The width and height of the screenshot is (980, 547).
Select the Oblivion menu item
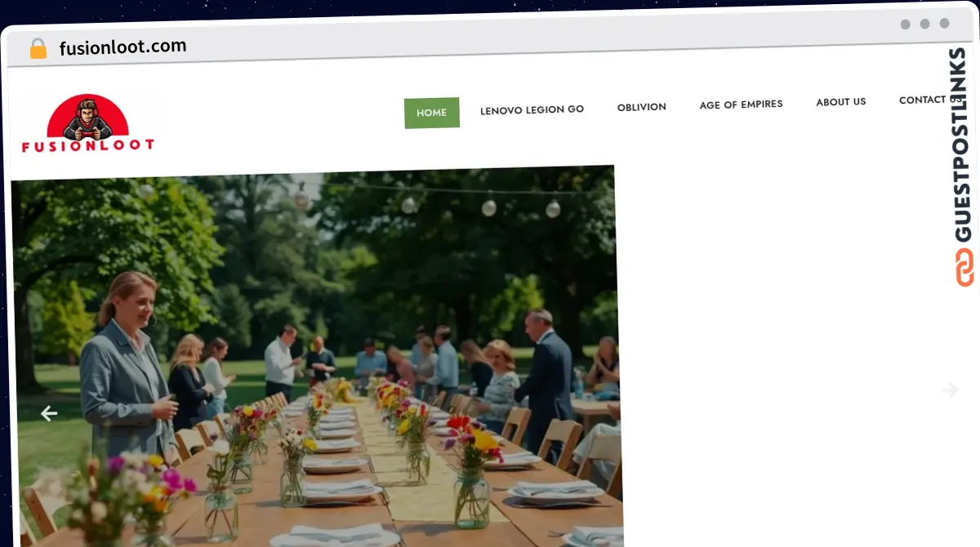641,107
